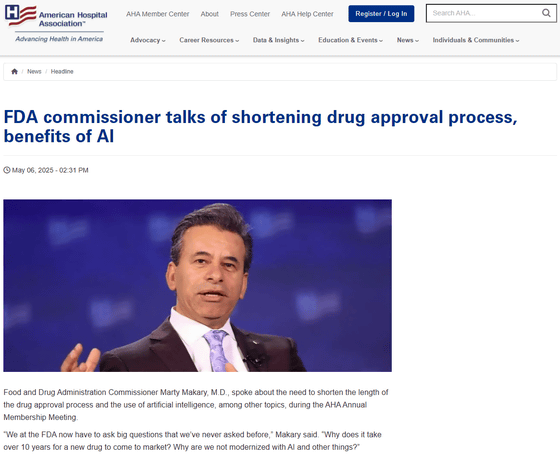Viewport: 560px width, 456px height.
Task: Click the Headline breadcrumb link
Action: [x=62, y=71]
